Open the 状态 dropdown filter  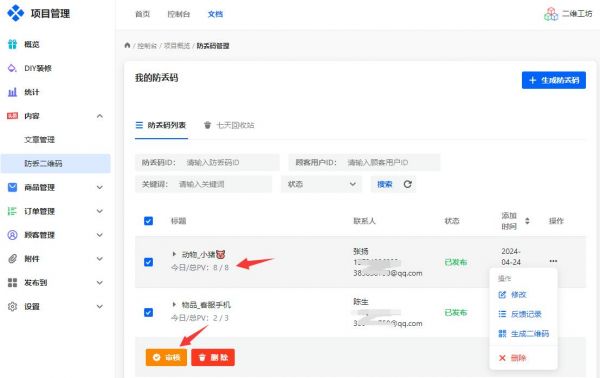point(321,184)
